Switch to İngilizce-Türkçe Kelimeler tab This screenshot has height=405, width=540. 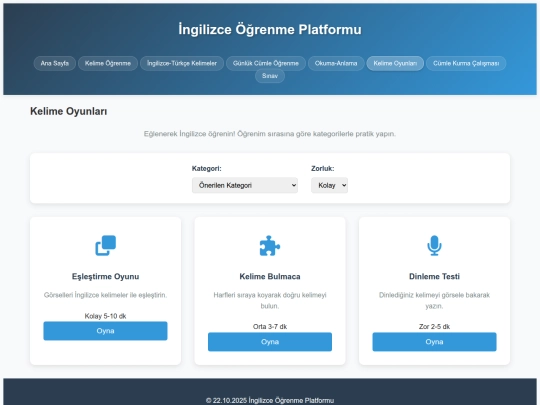(182, 63)
